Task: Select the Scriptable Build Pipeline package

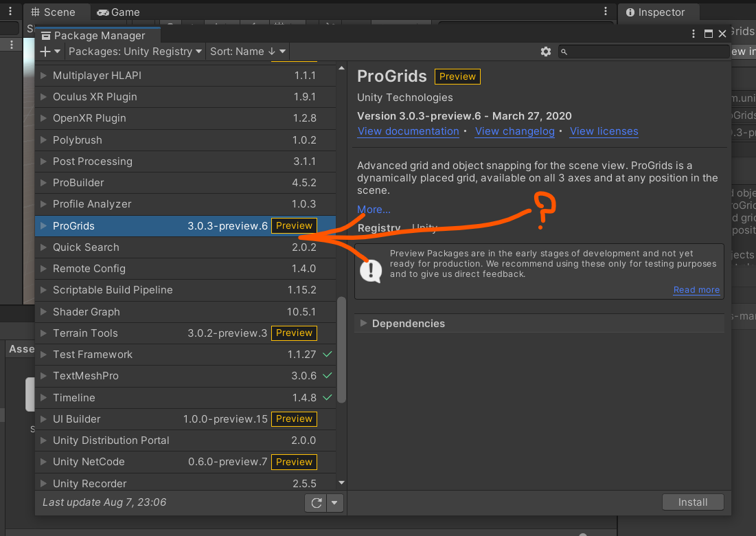Action: pyautogui.click(x=185, y=290)
